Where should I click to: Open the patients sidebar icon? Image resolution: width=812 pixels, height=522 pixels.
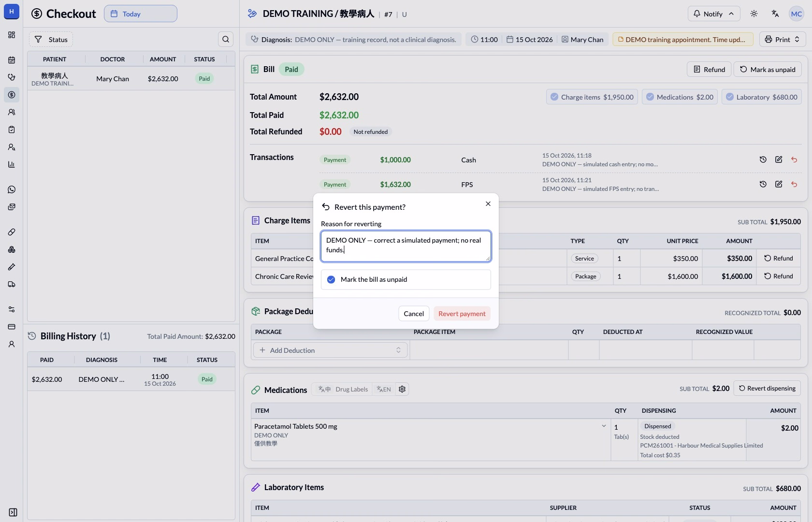tap(12, 112)
